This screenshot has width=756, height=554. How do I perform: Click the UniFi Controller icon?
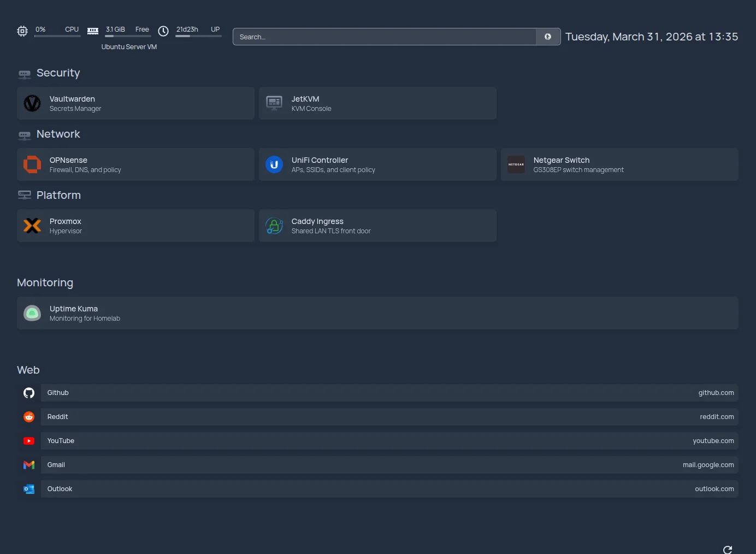tap(274, 164)
